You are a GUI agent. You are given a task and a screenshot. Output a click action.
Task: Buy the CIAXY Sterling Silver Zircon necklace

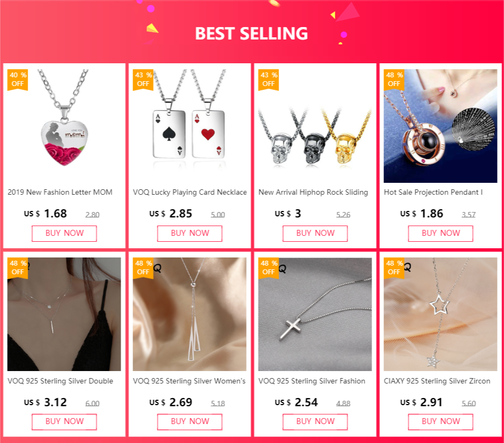click(441, 422)
